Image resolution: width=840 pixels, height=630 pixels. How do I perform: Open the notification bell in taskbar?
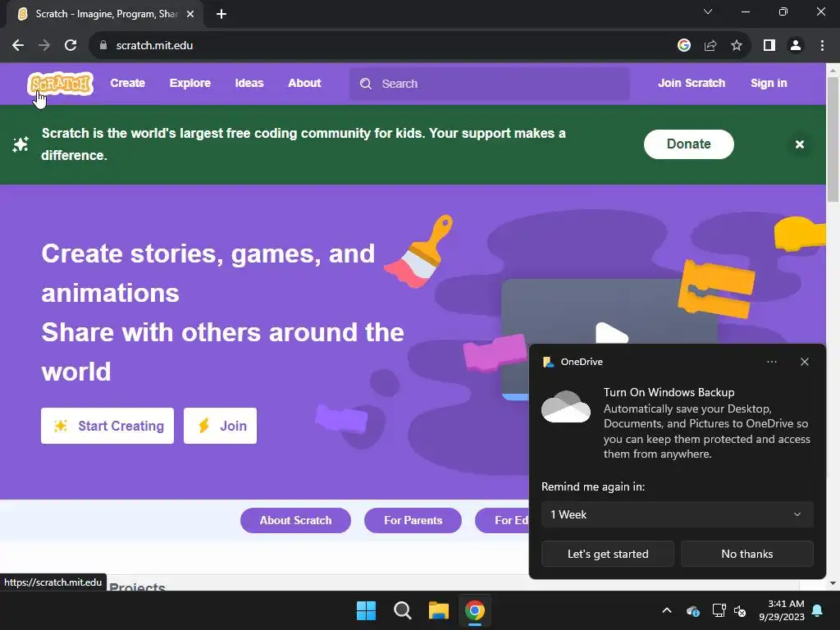coord(817,610)
